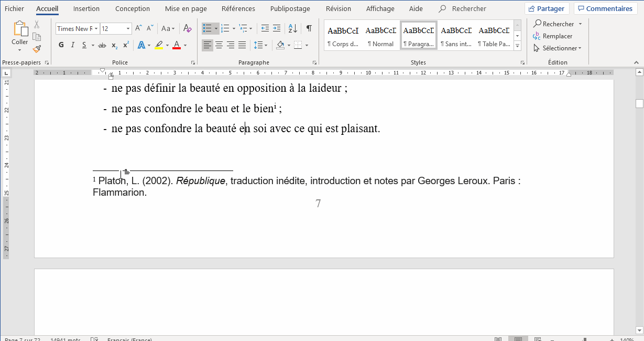Open the Paragraphe dialog launcher
Image resolution: width=644 pixels, height=341 pixels.
(x=314, y=62)
